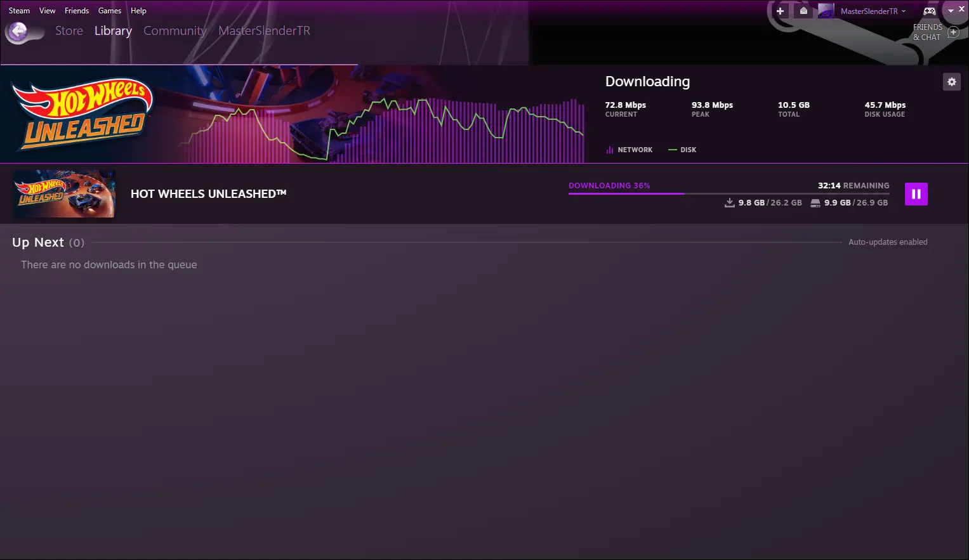
Task: Click the 93.8 Mbps peak speed value
Action: tap(712, 105)
